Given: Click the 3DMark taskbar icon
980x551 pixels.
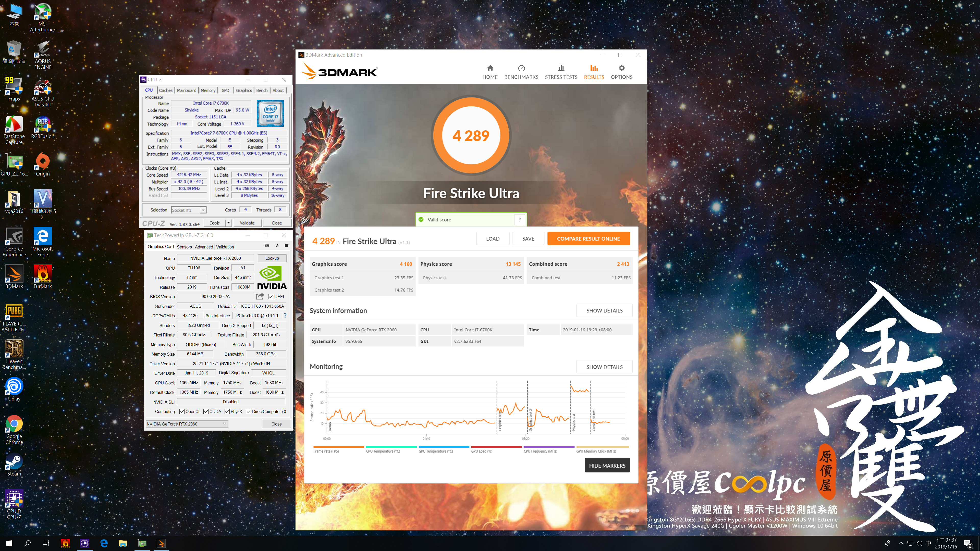Looking at the screenshot, I should [161, 543].
